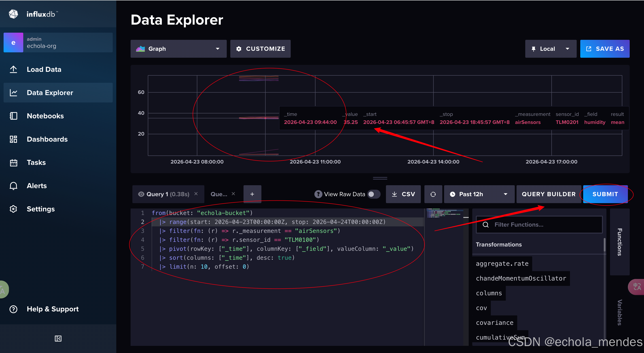The image size is (644, 353).
Task: Insert the cov function
Action: click(x=481, y=308)
